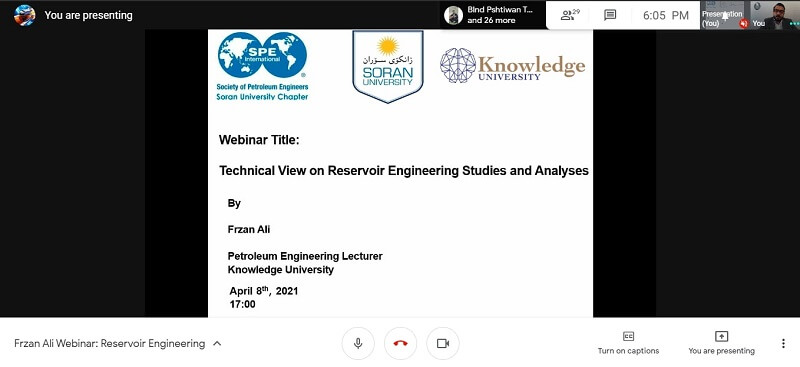Click the top-left 'You are presenting' banner text
Viewport: 800px width, 367px height.
click(x=88, y=15)
